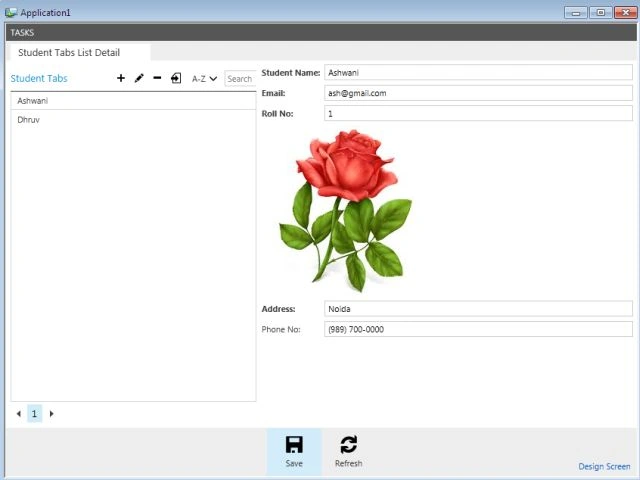Select Ashwani in the student list

133,101
